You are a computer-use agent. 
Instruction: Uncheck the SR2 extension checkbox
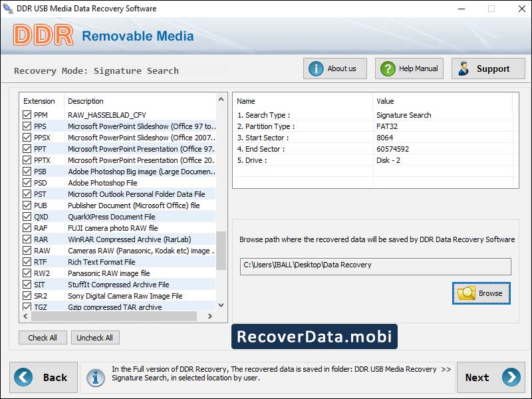click(x=27, y=296)
